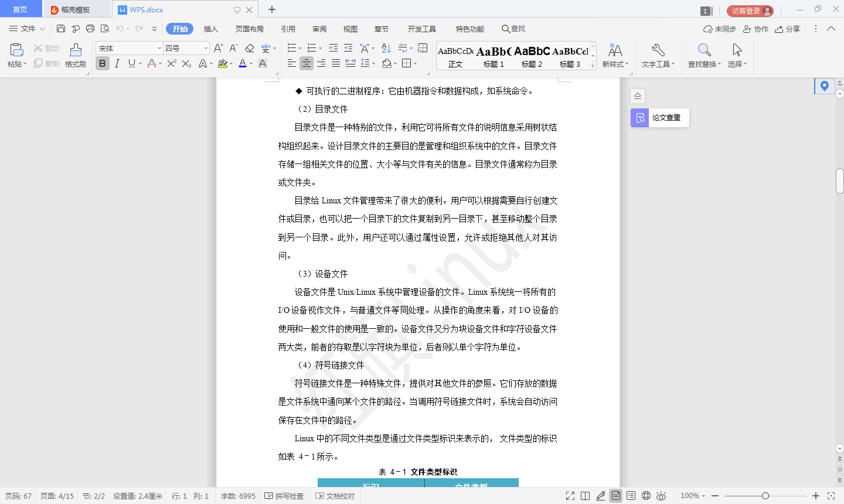The width and height of the screenshot is (844, 504).
Task: Switch to the Insert (插入) tab
Action: pyautogui.click(x=210, y=29)
